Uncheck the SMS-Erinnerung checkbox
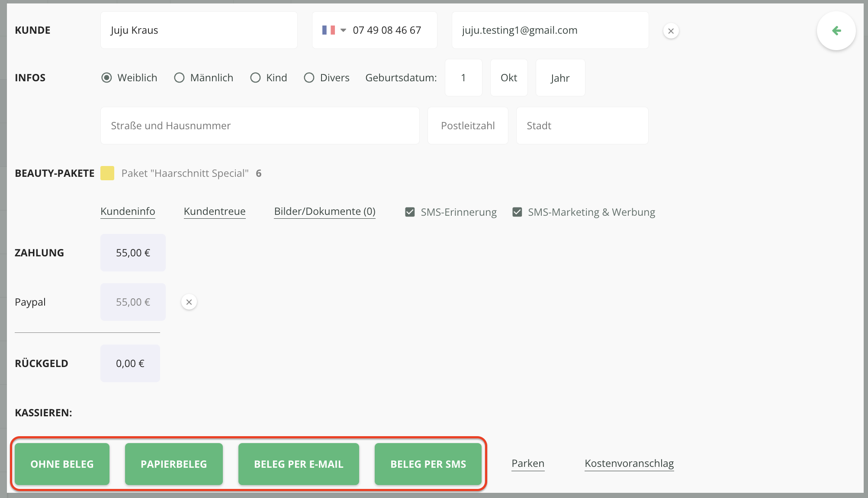The image size is (868, 498). 410,212
